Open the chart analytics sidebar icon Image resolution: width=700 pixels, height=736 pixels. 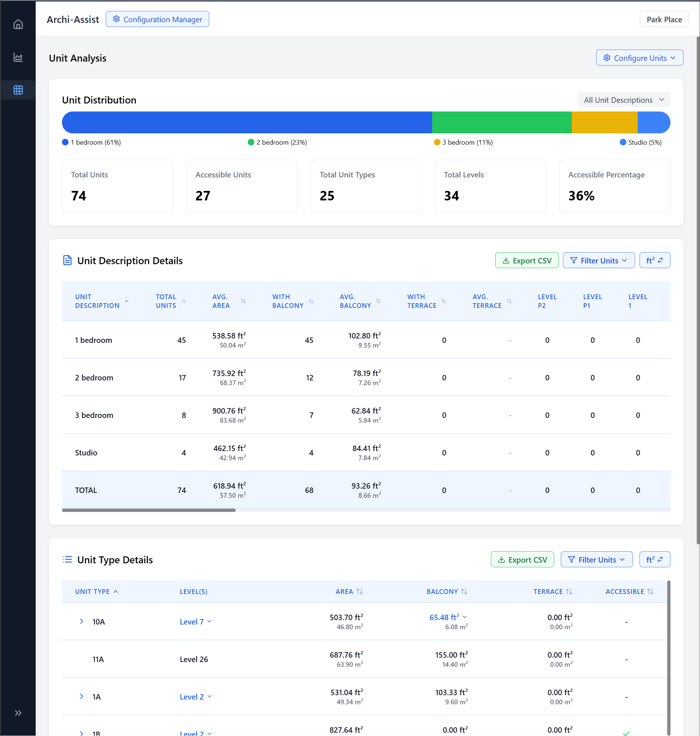click(18, 58)
